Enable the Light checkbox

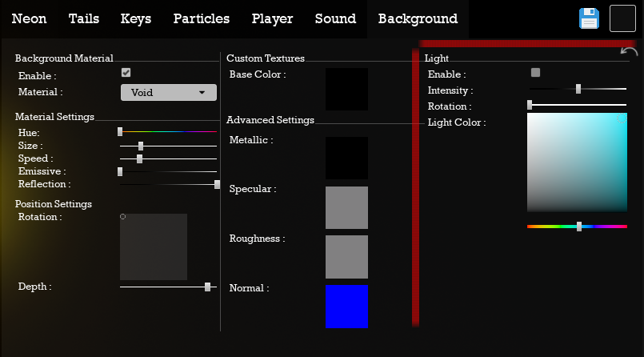[x=535, y=73]
